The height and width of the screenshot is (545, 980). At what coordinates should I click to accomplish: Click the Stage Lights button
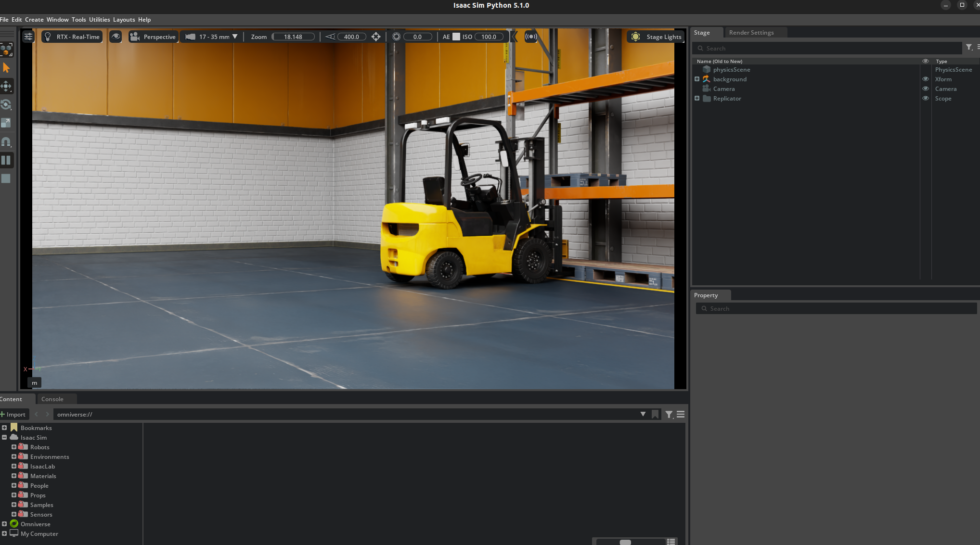657,37
